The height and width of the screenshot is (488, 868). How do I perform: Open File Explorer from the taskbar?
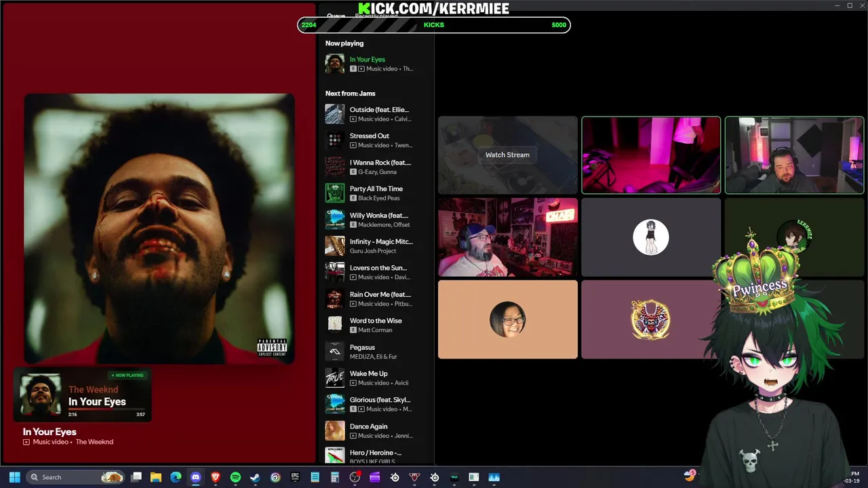(x=156, y=477)
